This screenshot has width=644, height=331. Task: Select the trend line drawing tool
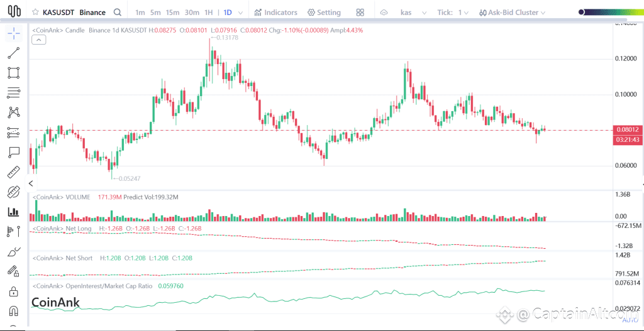tap(14, 53)
